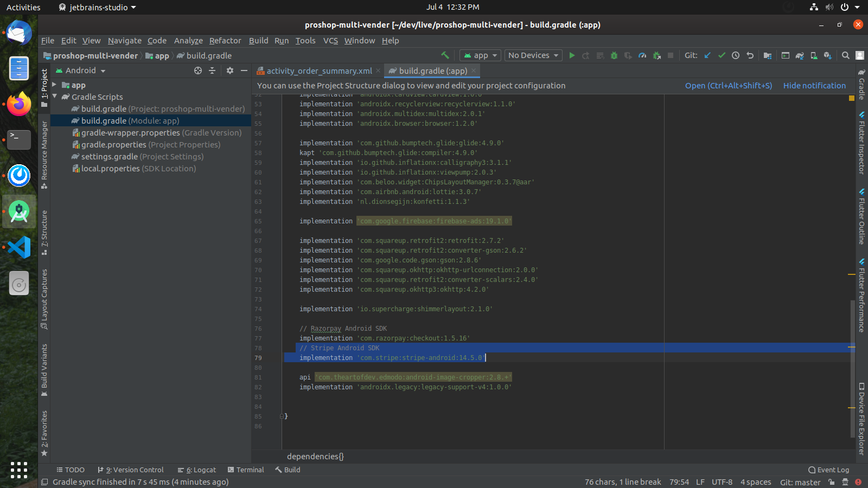Toggle the Device File Explorer panel
This screenshot has height=488, width=868.
[861, 419]
